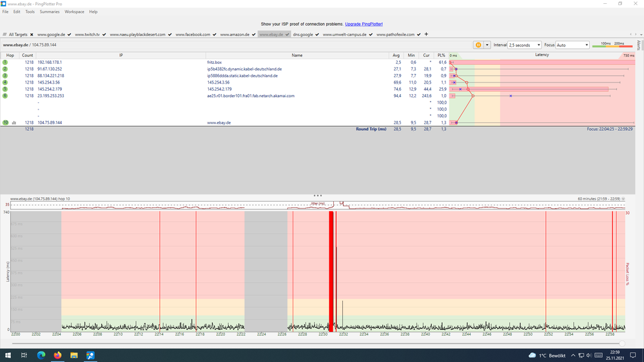644x362 pixels.
Task: Open the Workspace menu
Action: tap(74, 12)
